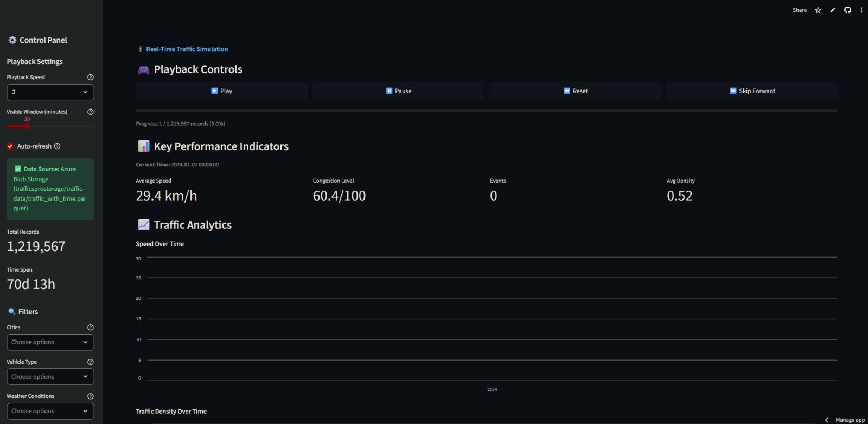
Task: Click the Share button
Action: (x=800, y=10)
